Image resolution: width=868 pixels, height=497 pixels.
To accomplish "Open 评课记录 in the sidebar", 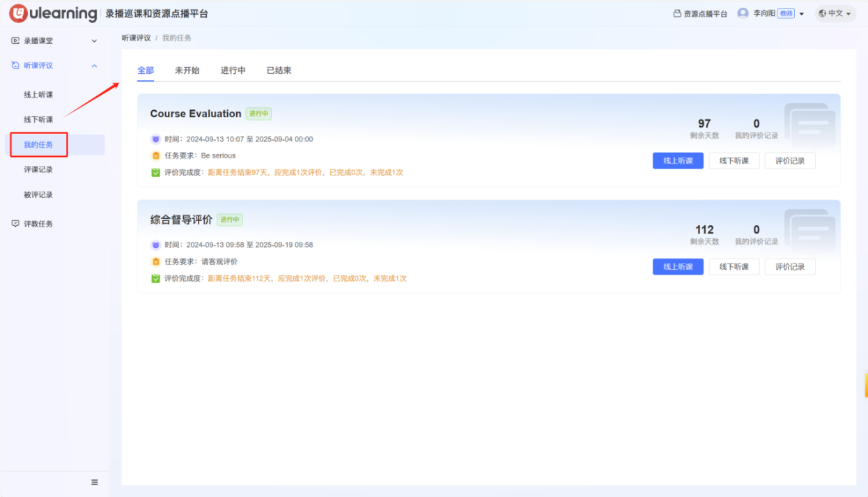I will click(38, 169).
